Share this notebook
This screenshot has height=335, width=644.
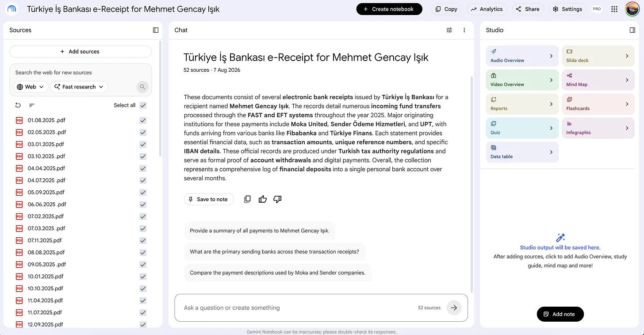click(528, 9)
